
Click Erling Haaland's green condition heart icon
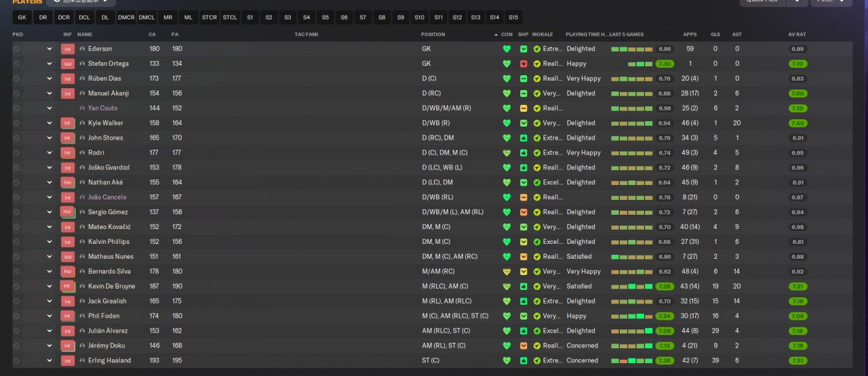point(507,360)
